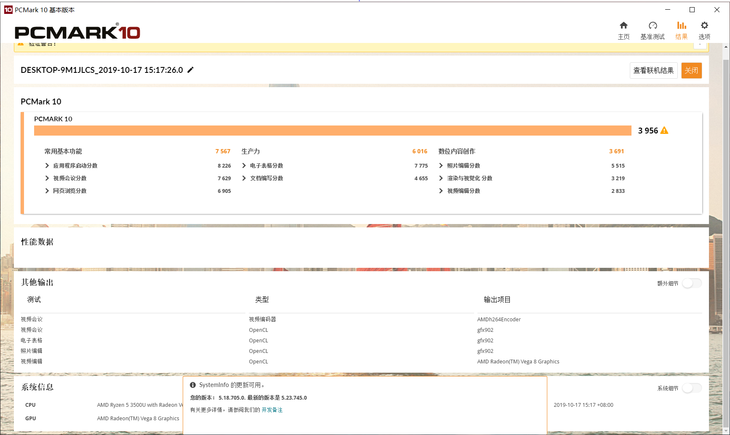Click the 常用基本功能 score 7 567
This screenshot has width=730, height=435.
point(223,151)
